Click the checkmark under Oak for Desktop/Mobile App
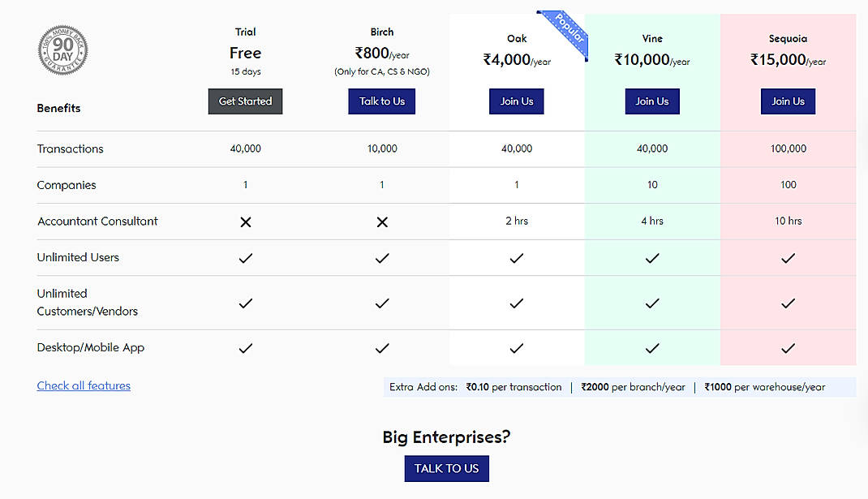The width and height of the screenshot is (868, 499). 516,348
